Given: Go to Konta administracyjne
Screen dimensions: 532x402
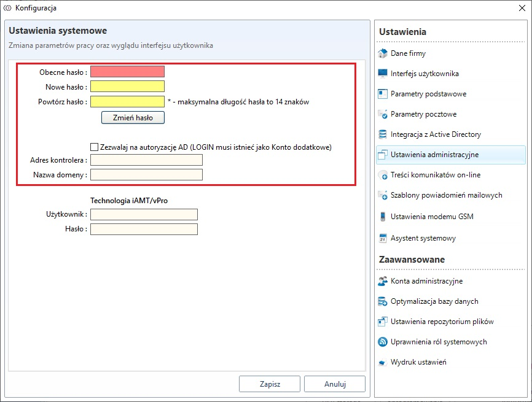Looking at the screenshot, I should (426, 281).
